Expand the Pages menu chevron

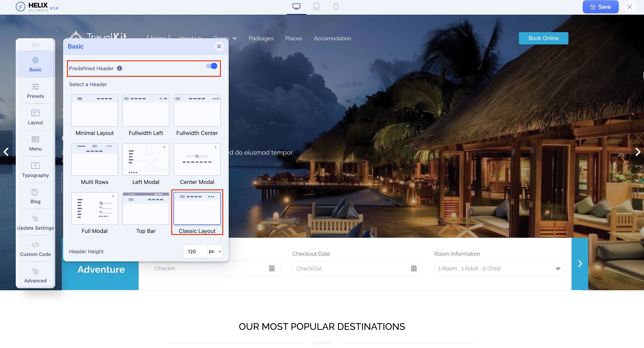coord(235,38)
